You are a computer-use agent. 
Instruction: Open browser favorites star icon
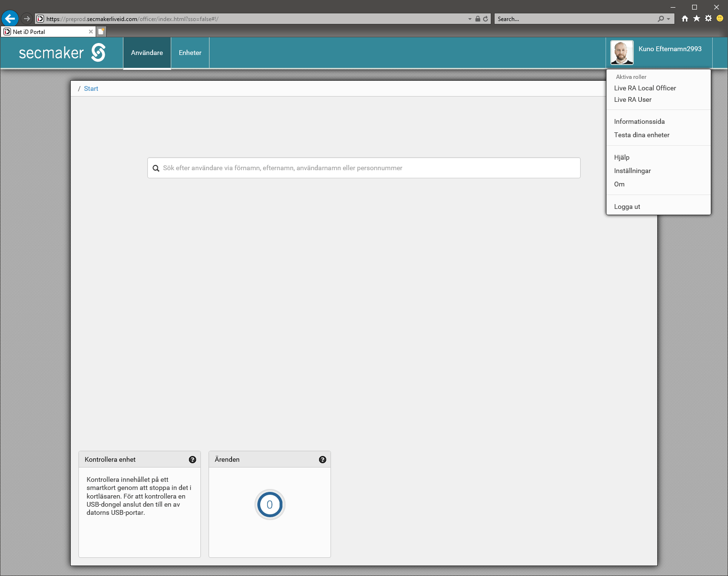696,19
